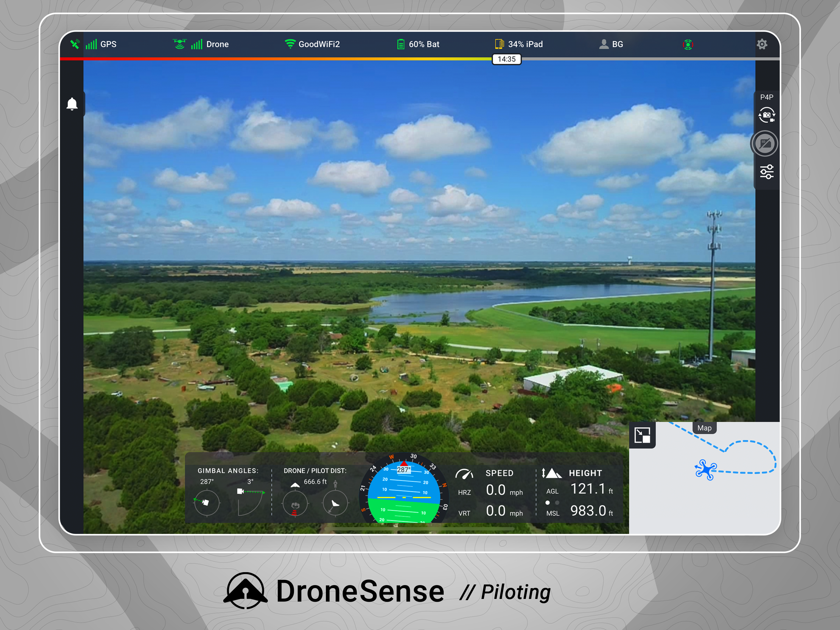Image resolution: width=840 pixels, height=630 pixels.
Task: Toggle AGL/MSL page dot indicator
Action: [552, 502]
